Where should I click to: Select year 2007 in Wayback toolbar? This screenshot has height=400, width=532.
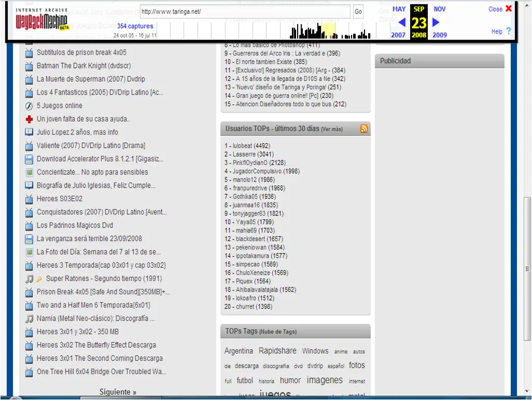point(398,35)
